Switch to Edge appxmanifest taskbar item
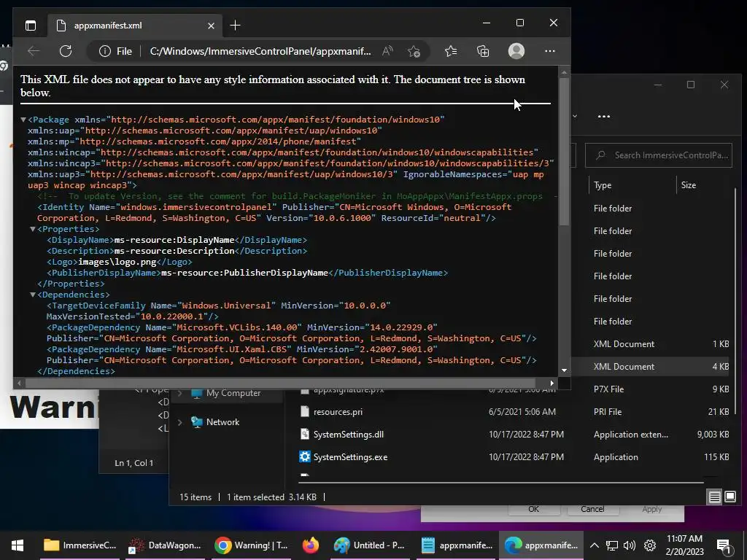Screen dimensions: 747x560 click(541, 545)
